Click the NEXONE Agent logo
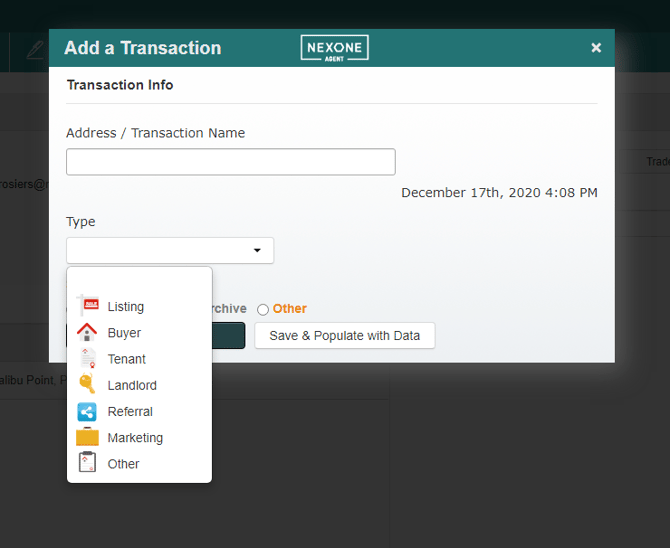The width and height of the screenshot is (670, 548). click(334, 48)
